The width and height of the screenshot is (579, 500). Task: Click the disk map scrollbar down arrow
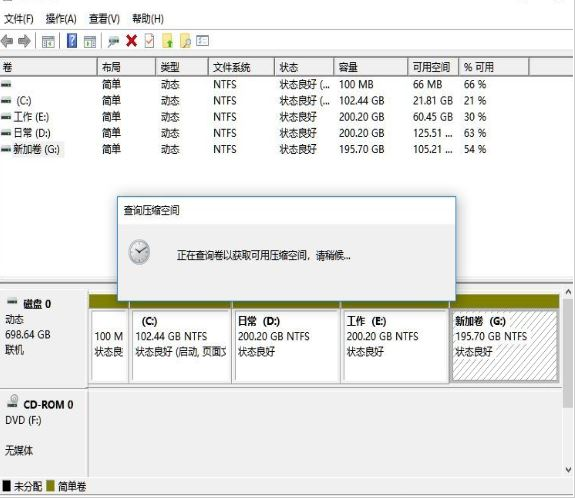pos(568,470)
